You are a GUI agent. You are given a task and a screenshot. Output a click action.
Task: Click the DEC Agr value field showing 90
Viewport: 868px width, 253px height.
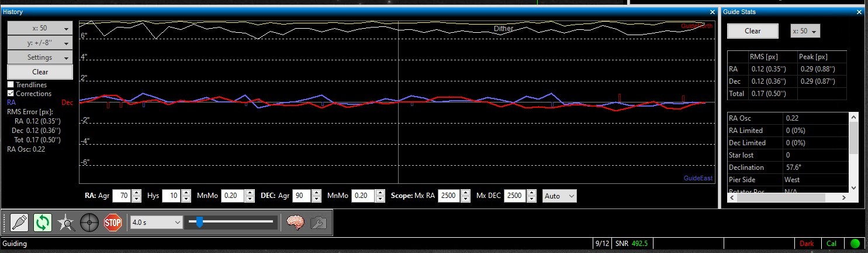[x=302, y=196]
